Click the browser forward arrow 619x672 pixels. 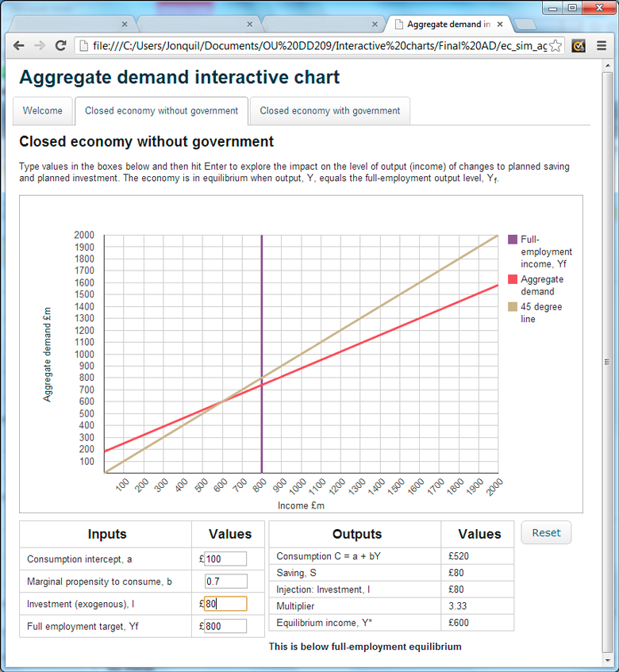tap(40, 46)
